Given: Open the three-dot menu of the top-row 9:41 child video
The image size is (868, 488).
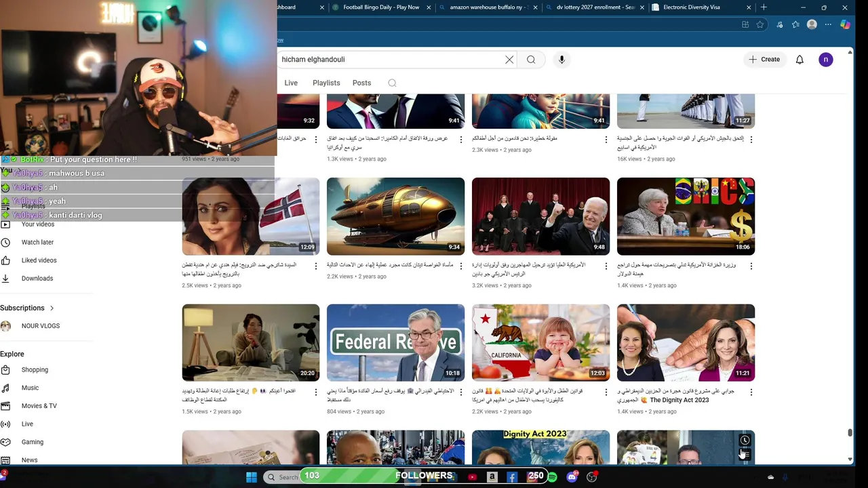Looking at the screenshot, I should (x=606, y=140).
